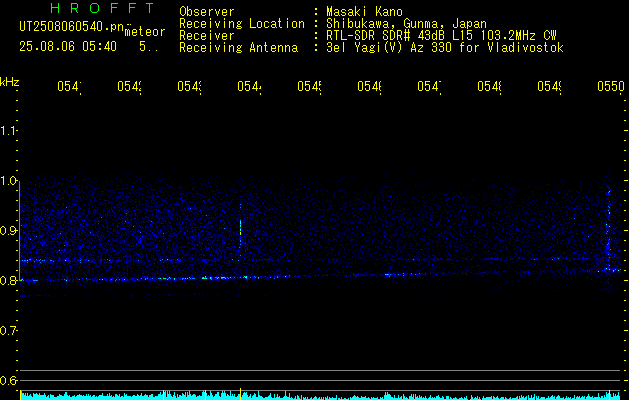Click the green HROFFT title
The height and width of the screenshot is (400, 629).
click(x=102, y=8)
